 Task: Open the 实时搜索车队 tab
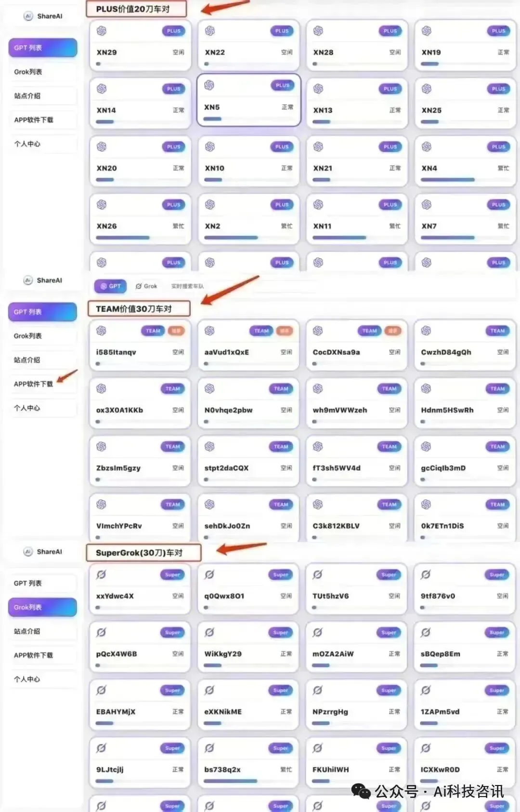(187, 286)
